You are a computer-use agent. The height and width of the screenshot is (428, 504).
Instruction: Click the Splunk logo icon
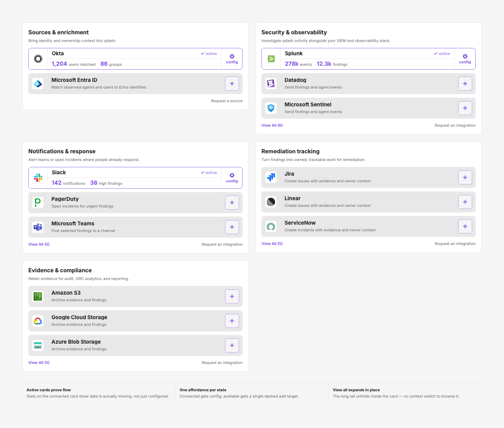[x=271, y=59]
